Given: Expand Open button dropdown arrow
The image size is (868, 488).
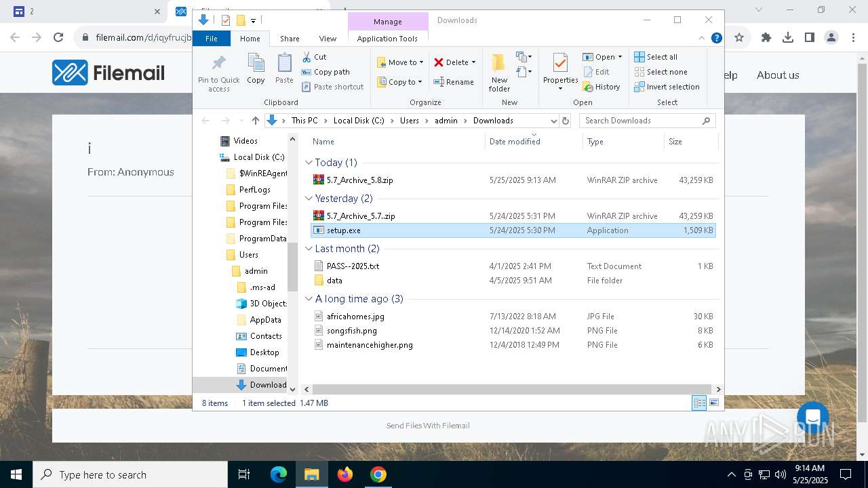Looking at the screenshot, I should point(620,57).
